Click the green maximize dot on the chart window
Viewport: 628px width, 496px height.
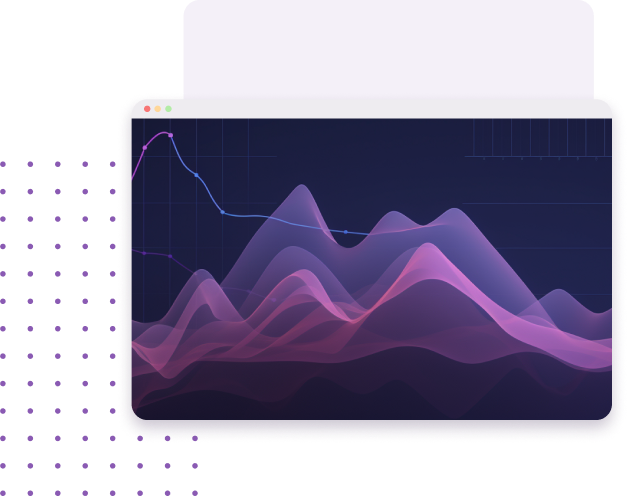tap(169, 109)
